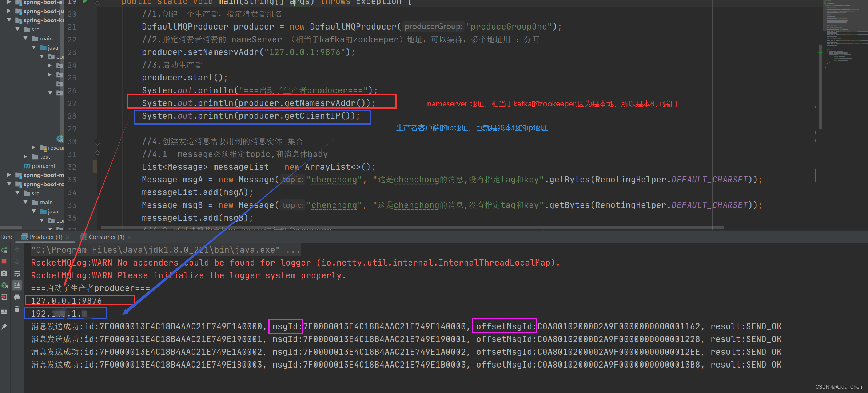Click the exit icon in Run toolbar

point(4,297)
